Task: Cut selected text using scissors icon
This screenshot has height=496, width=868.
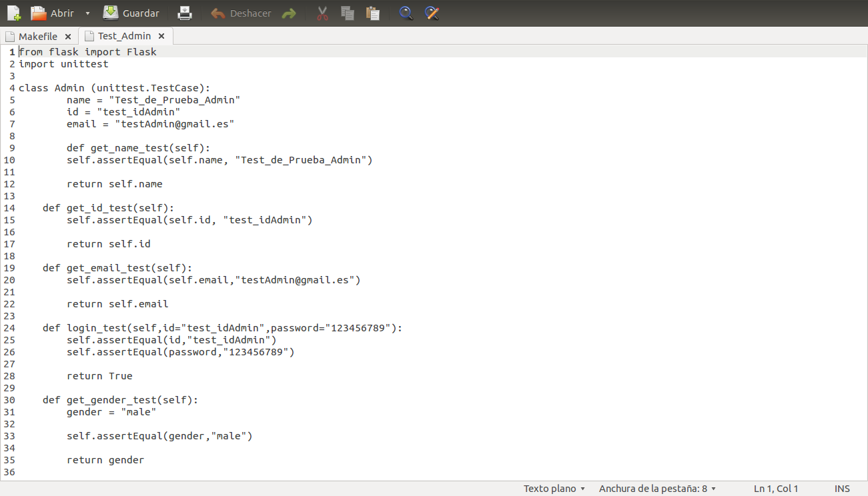Action: tap(322, 13)
